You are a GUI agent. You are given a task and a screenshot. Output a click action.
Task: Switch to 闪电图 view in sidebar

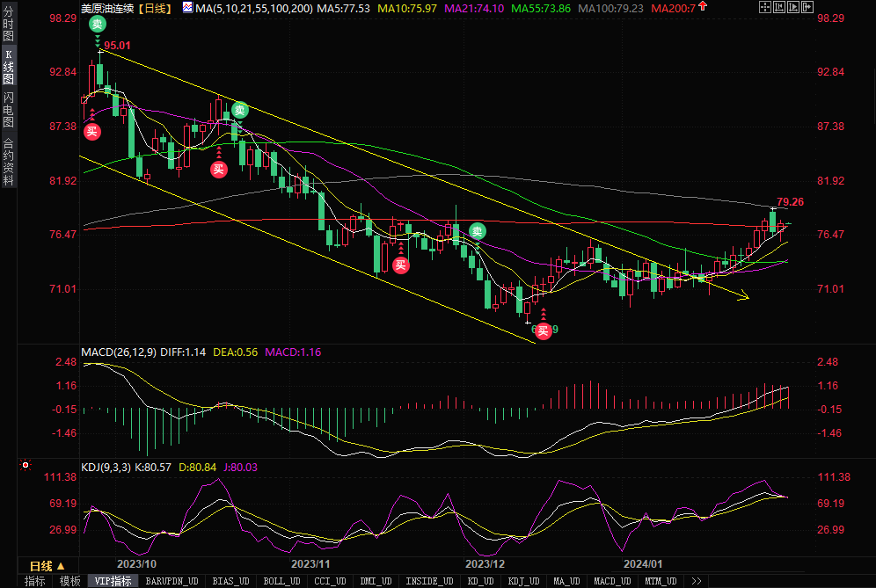8,109
